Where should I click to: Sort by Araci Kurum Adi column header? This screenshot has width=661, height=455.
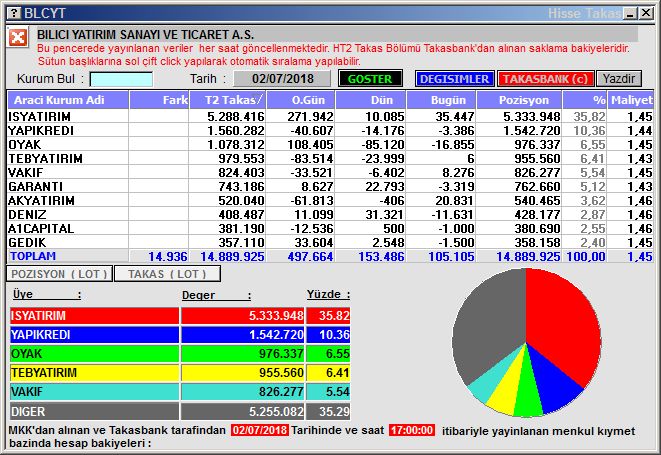(68, 100)
